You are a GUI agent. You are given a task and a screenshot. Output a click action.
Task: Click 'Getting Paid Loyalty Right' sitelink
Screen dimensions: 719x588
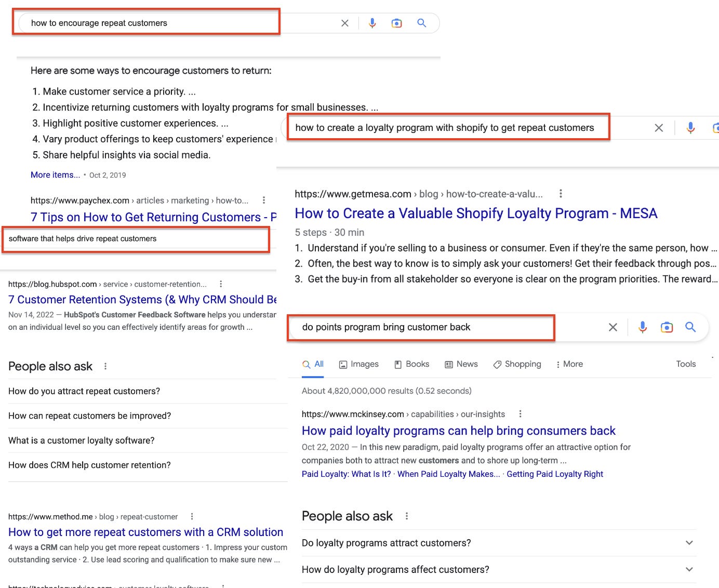coord(555,474)
